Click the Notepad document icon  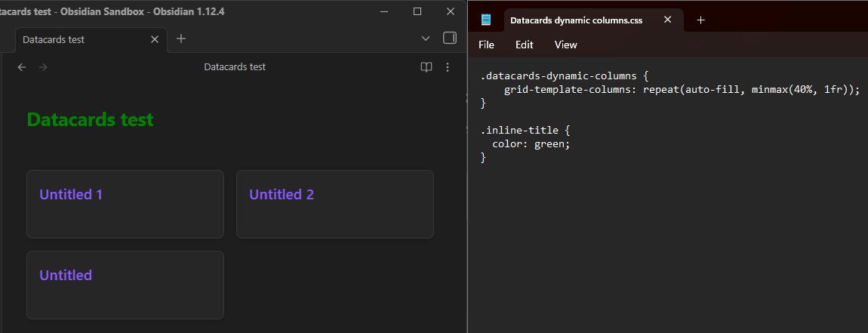(486, 20)
